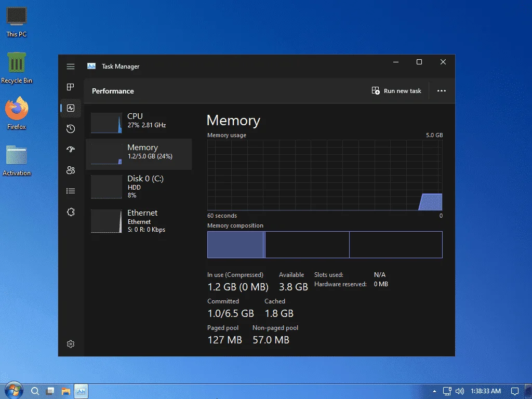Switch to the Processes page icon

pos(71,87)
